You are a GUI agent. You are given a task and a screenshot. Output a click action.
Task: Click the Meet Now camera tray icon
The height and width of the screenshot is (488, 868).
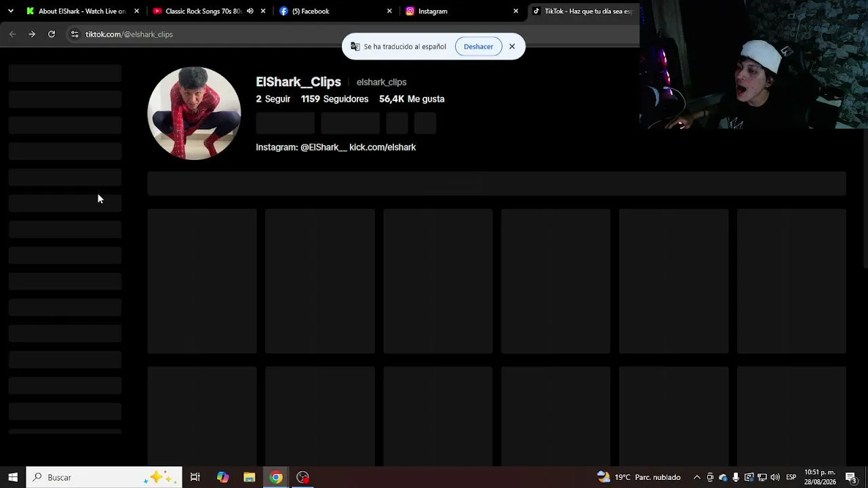coord(710,477)
